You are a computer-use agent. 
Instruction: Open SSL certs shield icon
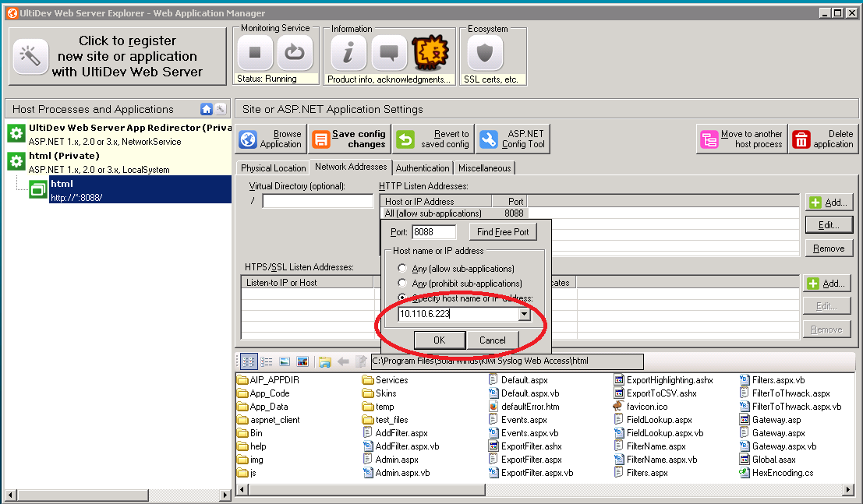[485, 53]
